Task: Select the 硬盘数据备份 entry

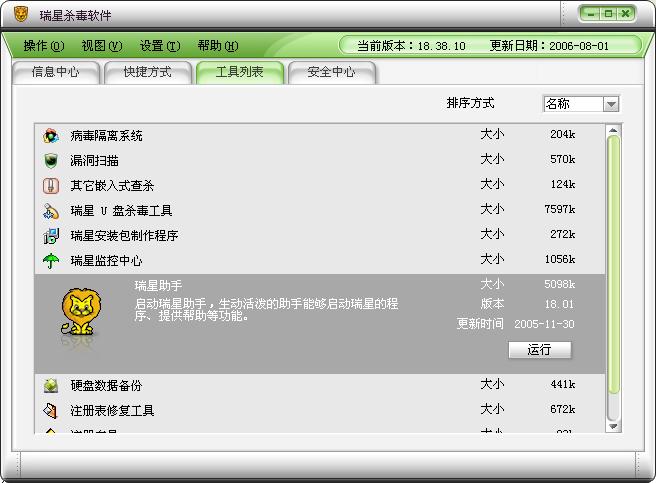Action: coord(320,385)
